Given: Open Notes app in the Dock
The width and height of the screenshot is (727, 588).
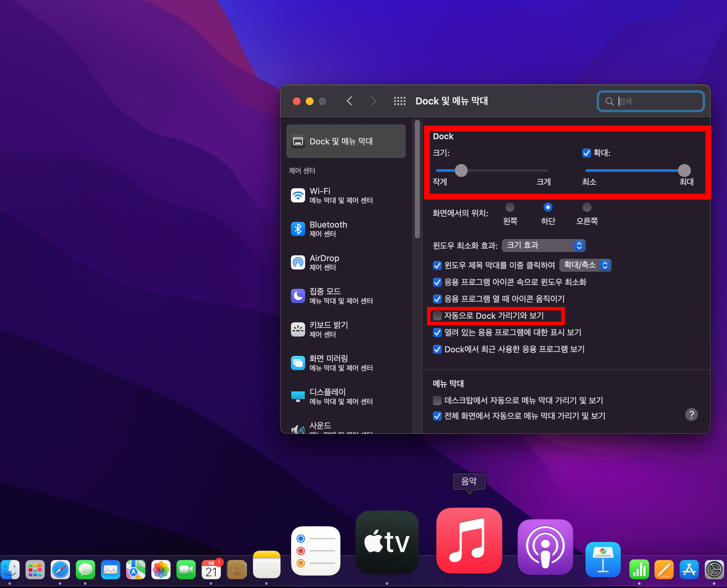Looking at the screenshot, I should click(x=267, y=564).
